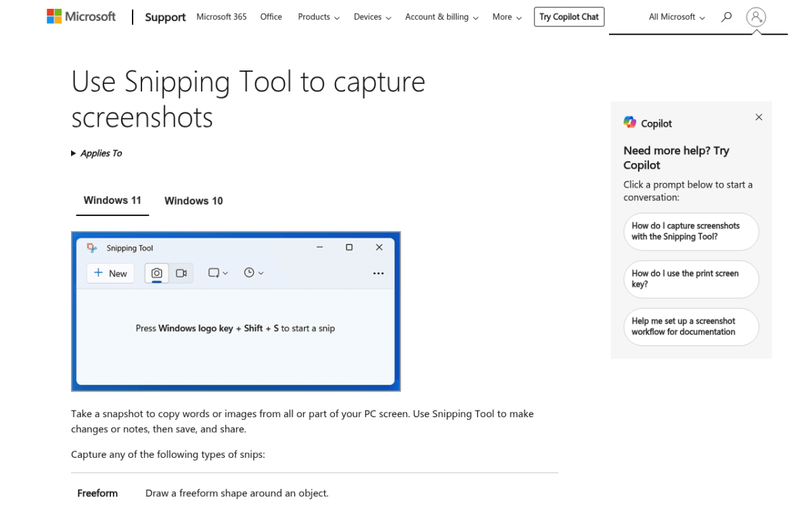Click maximize icon in Snipping Tool image
812x508 pixels.
349,248
